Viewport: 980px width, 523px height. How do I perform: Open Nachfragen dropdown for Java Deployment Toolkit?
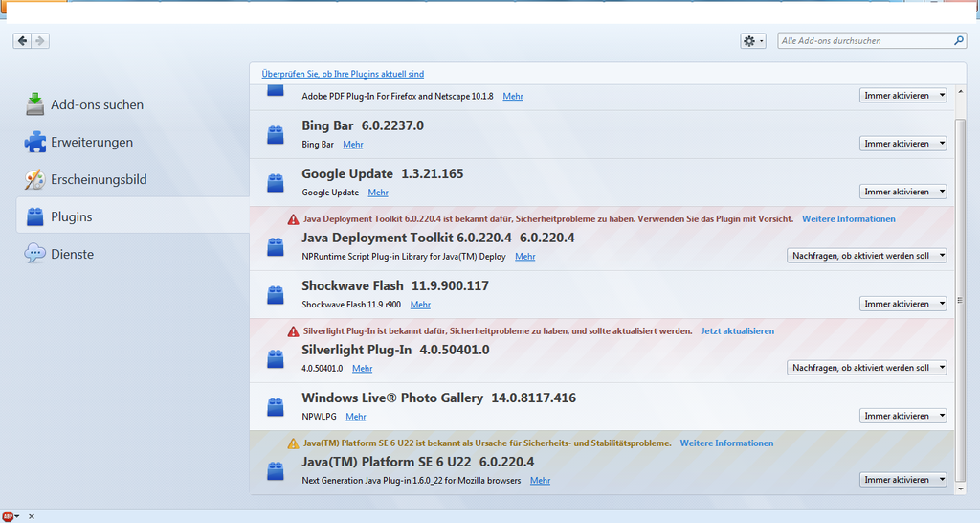[x=867, y=255]
